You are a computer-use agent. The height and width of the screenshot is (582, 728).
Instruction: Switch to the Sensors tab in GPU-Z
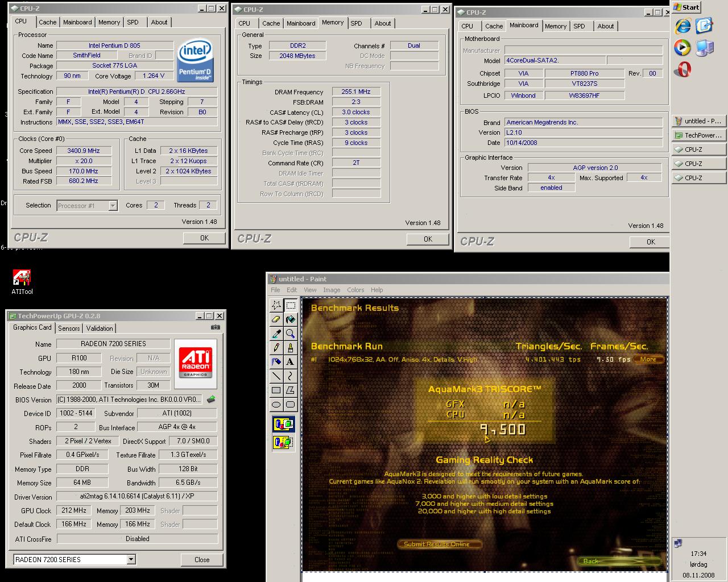point(69,329)
